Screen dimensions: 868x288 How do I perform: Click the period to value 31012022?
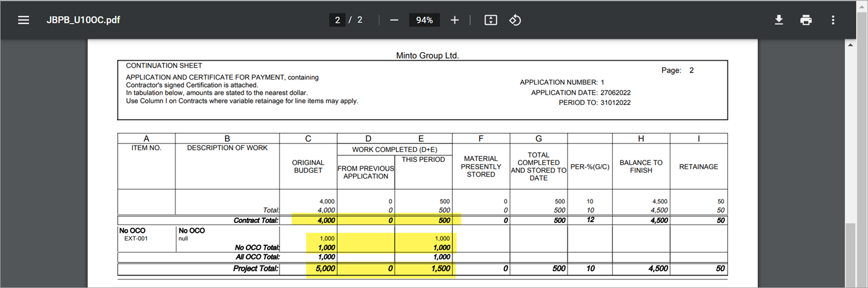(x=616, y=102)
